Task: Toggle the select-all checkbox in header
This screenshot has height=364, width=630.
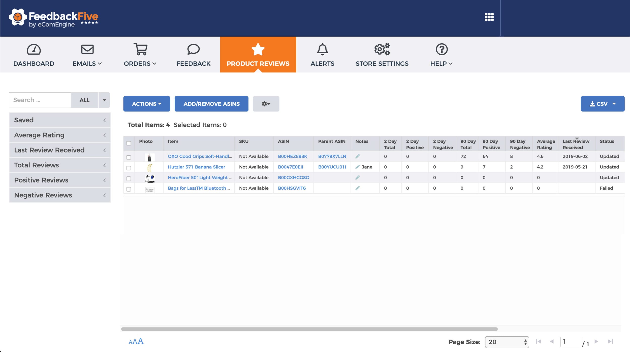Action: click(x=129, y=143)
